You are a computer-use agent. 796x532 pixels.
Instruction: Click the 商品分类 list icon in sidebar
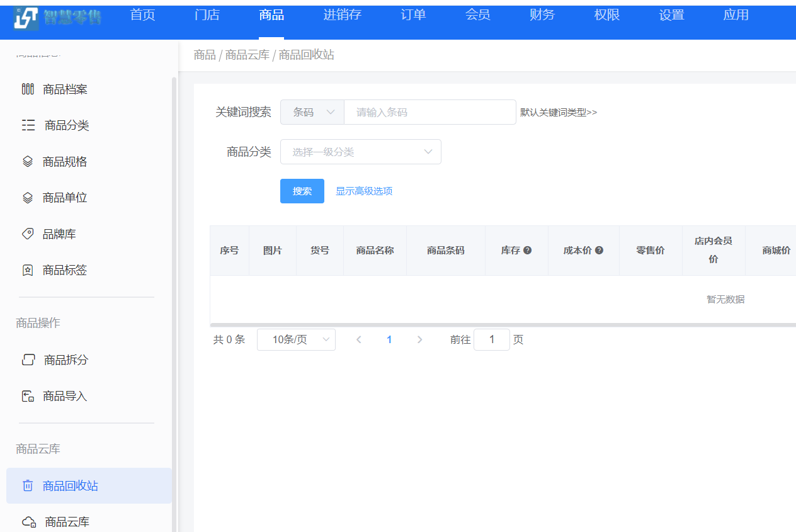pyautogui.click(x=28, y=125)
